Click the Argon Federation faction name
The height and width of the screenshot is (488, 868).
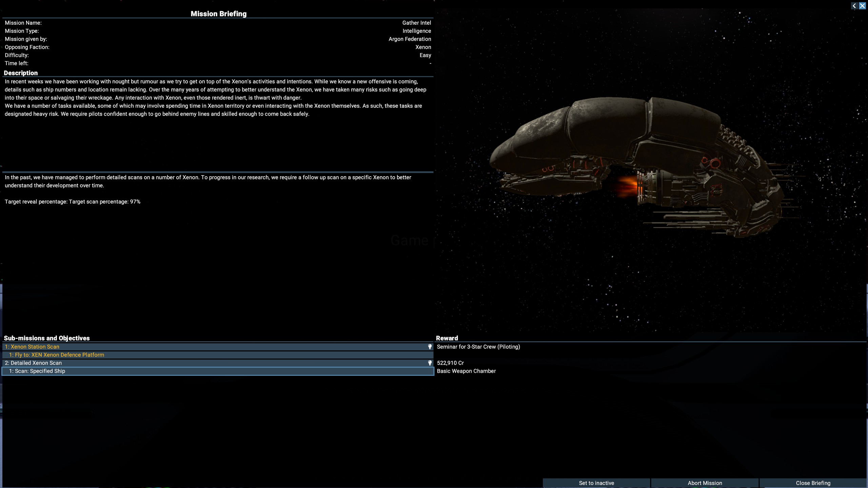tap(410, 39)
